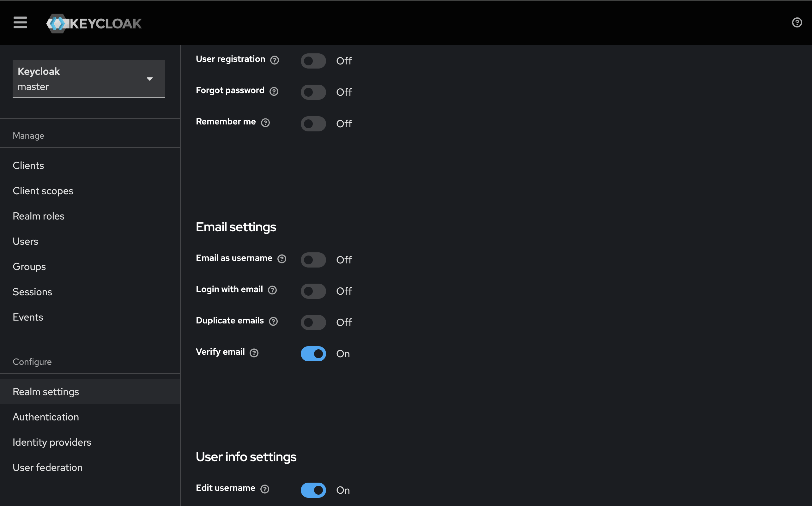Click help icon next to Verify email
Screen dimensions: 812x506
point(254,353)
